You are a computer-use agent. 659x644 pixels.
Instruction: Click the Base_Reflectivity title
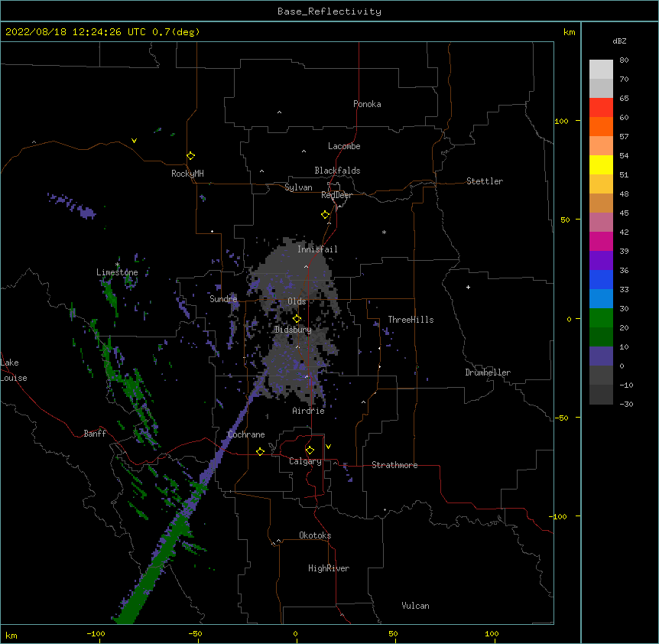pos(329,11)
